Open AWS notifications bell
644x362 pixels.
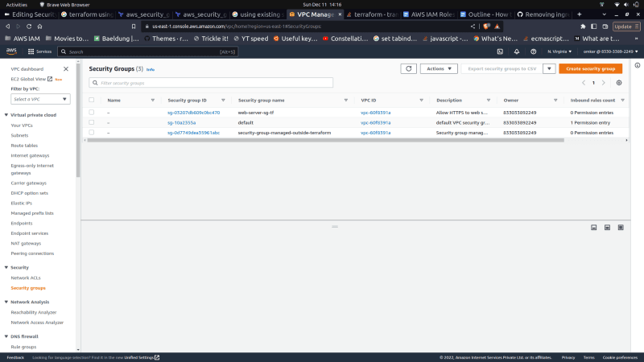tap(517, 51)
